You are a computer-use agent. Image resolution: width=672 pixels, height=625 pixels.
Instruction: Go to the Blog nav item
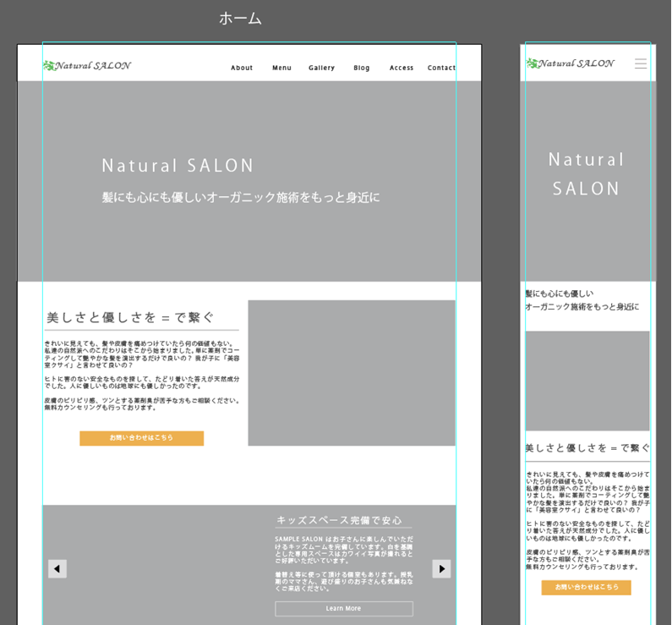click(x=361, y=68)
